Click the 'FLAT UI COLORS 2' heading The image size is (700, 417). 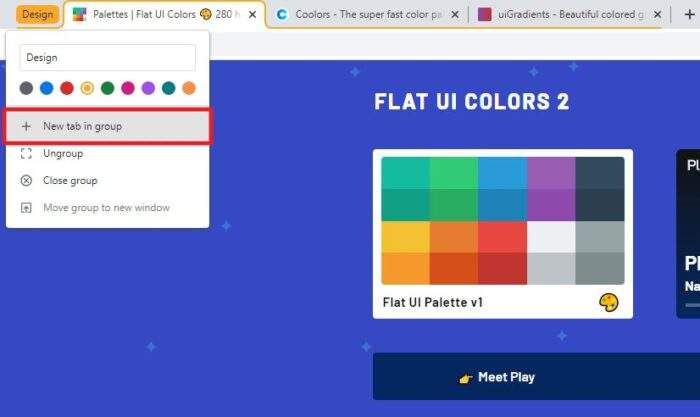(472, 102)
